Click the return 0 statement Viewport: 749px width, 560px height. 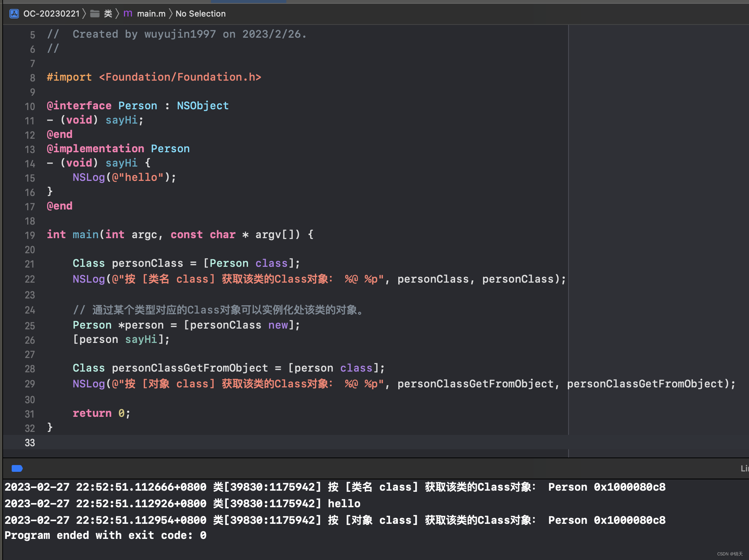click(101, 413)
